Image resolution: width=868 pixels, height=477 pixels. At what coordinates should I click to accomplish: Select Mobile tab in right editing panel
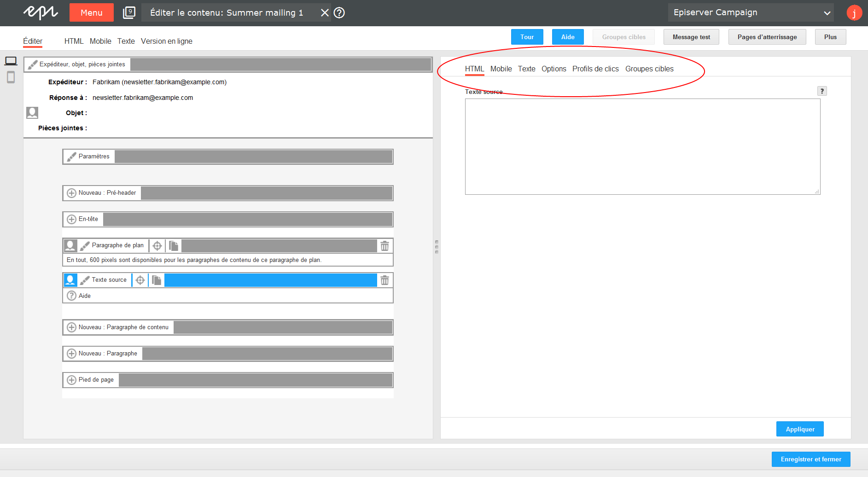(501, 69)
